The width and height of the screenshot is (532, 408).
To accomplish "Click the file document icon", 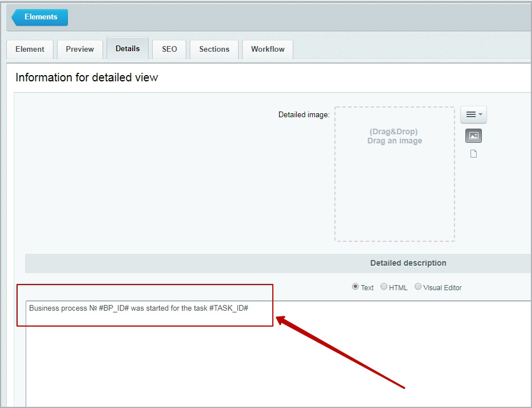I will pos(473,154).
